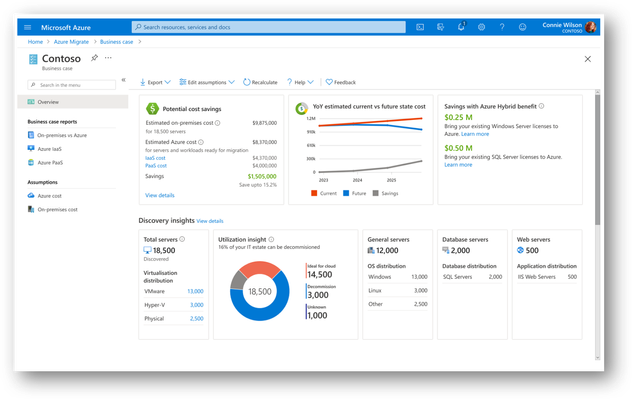Open Cloud Shell from the top bar
Image resolution: width=633 pixels, height=400 pixels.
(420, 27)
